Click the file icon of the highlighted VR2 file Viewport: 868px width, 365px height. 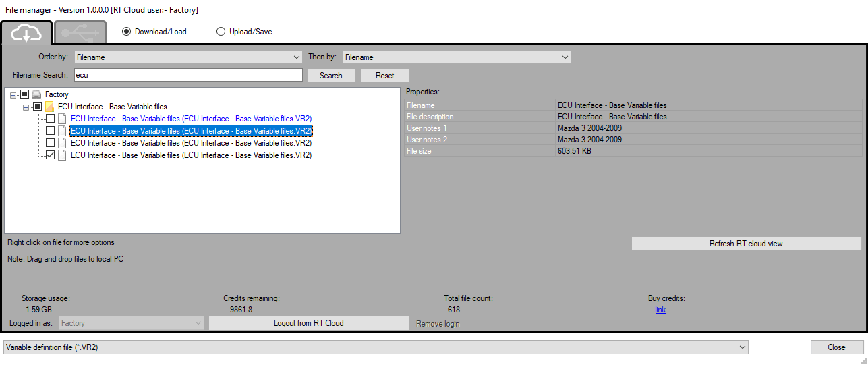click(62, 131)
